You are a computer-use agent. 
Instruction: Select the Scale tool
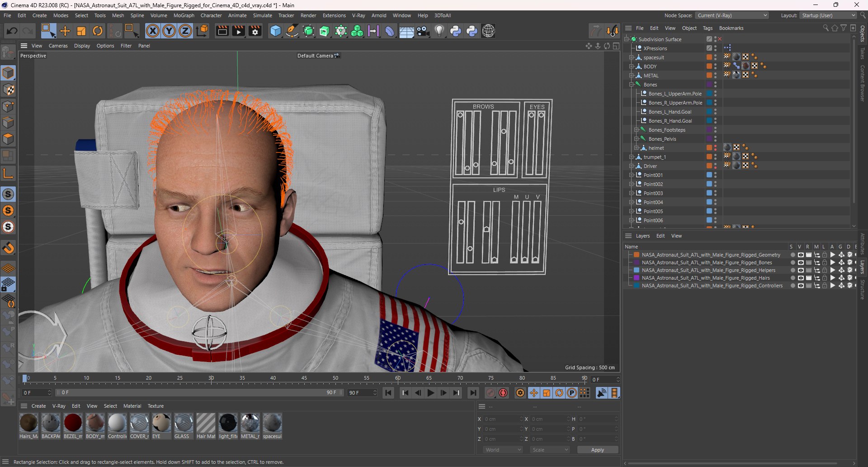coord(81,31)
